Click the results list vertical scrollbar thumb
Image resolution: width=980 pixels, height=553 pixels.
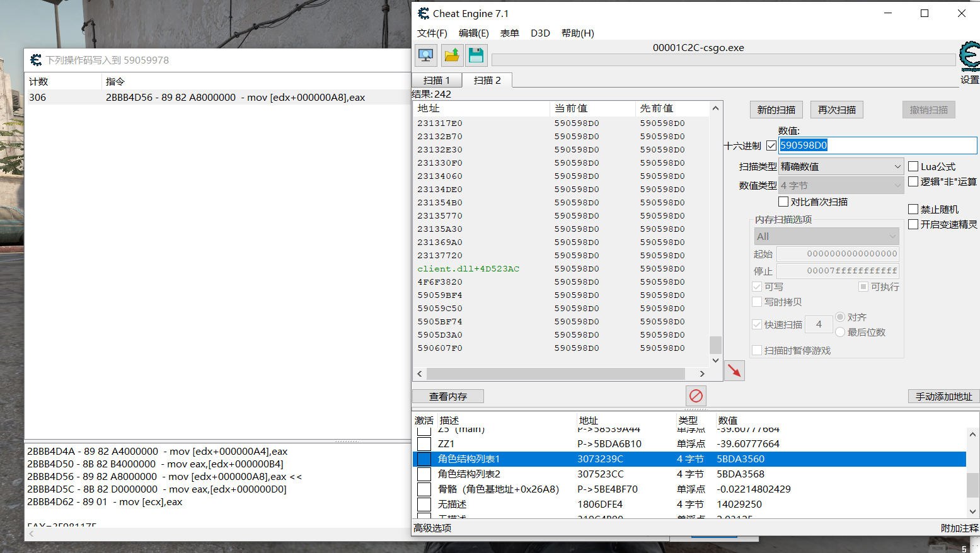pos(715,345)
